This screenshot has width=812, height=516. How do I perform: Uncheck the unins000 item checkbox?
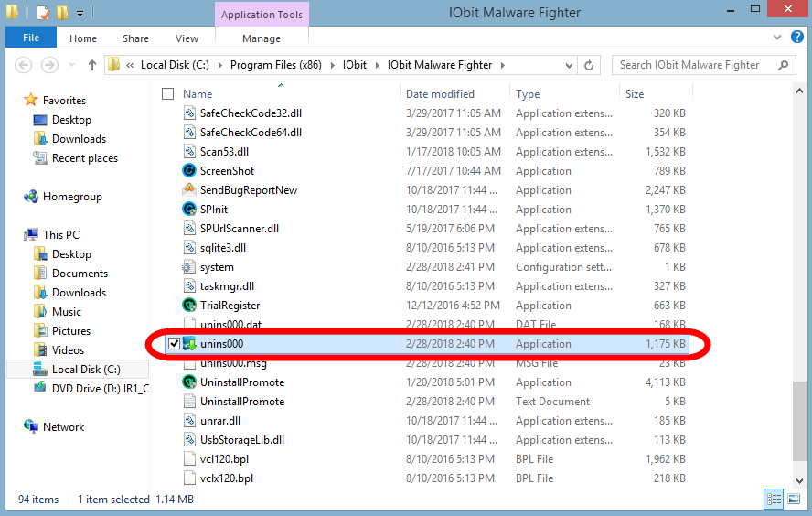coord(174,343)
